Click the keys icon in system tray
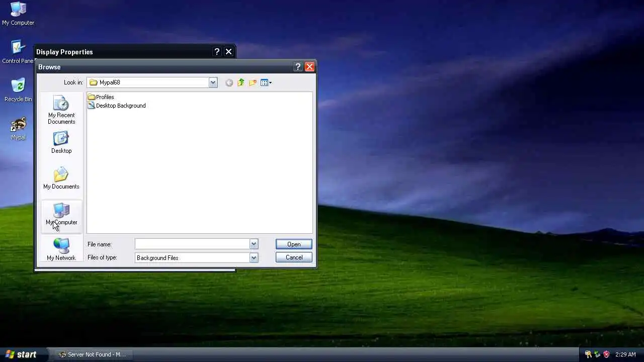644x362 pixels. (x=588, y=354)
